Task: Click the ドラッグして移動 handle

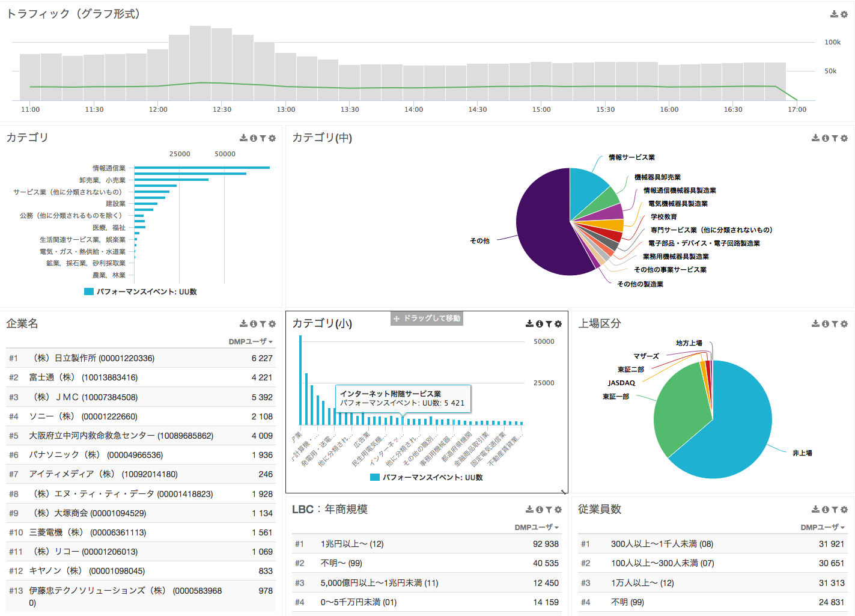Action: pyautogui.click(x=427, y=318)
